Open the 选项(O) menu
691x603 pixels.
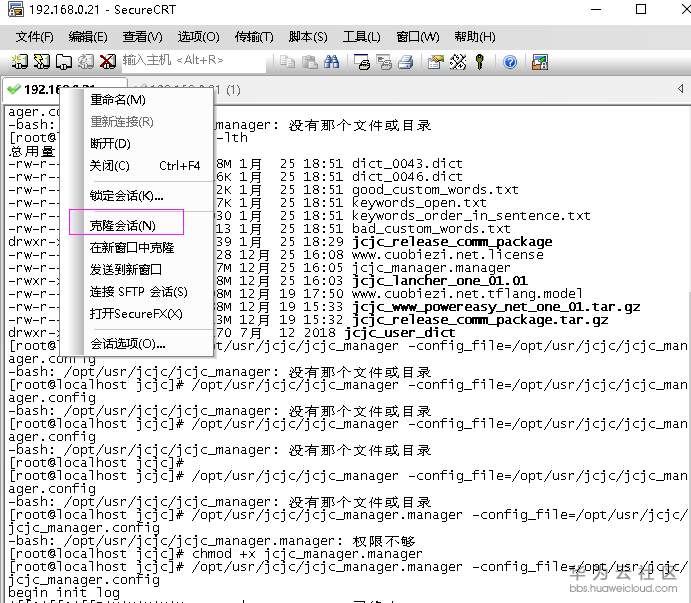[198, 37]
